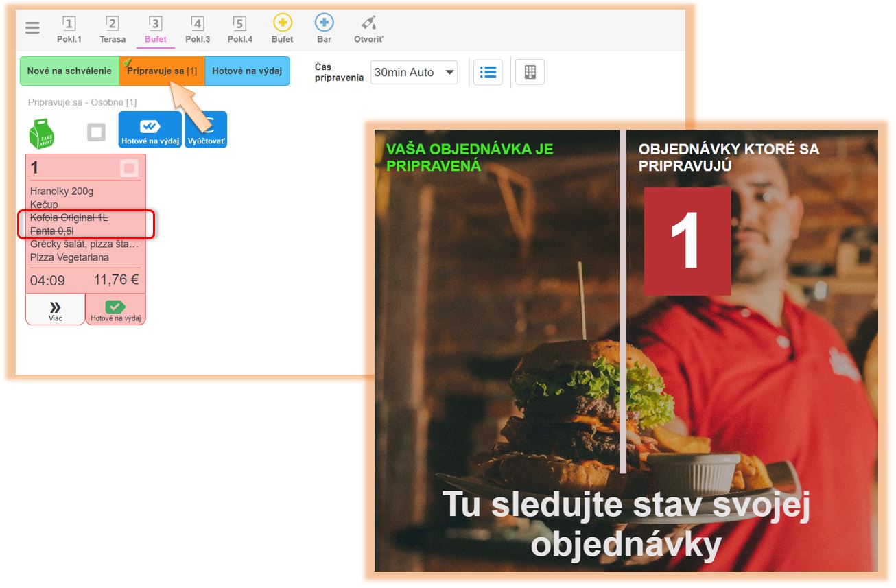Add new order with yellow Bufet plus
The height and width of the screenshot is (588, 896).
coord(282,28)
